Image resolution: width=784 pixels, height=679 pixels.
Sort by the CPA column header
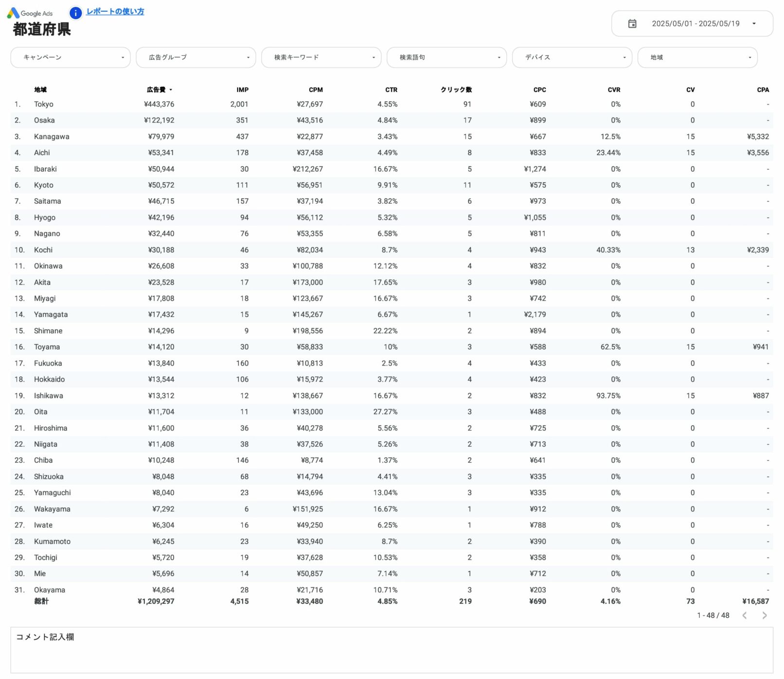[763, 90]
